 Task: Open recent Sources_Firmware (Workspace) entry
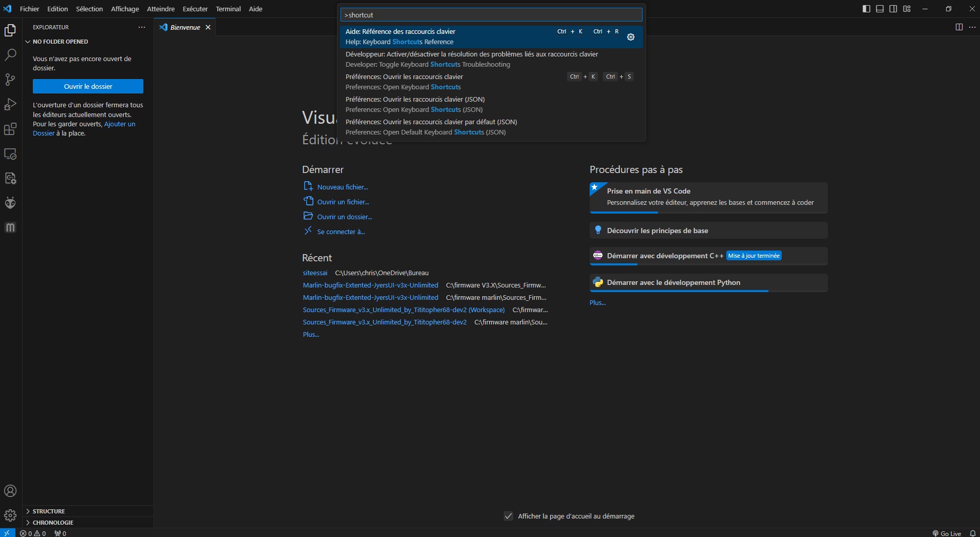tap(404, 310)
